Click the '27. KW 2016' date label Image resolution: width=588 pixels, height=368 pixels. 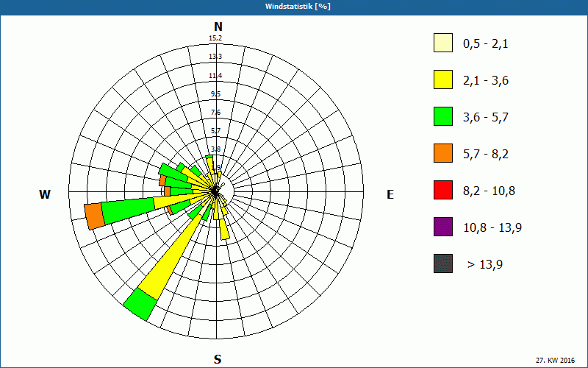[x=555, y=360]
